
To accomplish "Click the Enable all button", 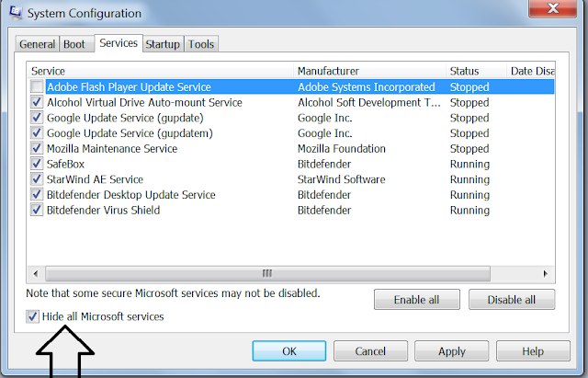I will click(x=416, y=300).
